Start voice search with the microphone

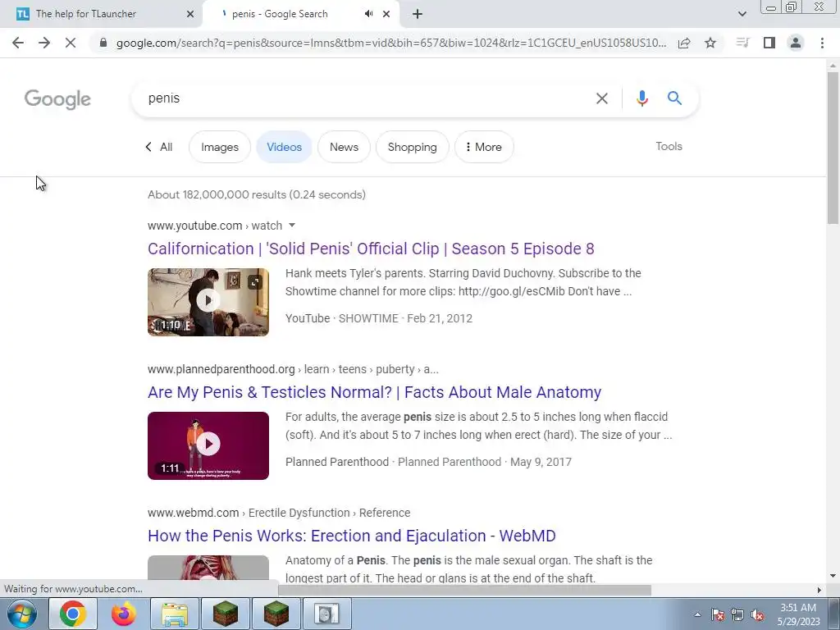pyautogui.click(x=641, y=98)
